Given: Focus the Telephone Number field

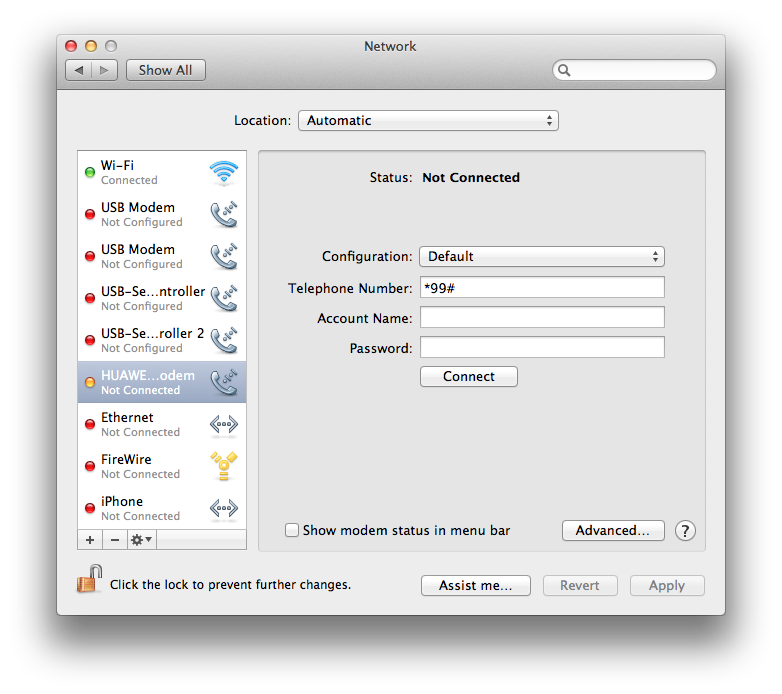Looking at the screenshot, I should click(542, 287).
